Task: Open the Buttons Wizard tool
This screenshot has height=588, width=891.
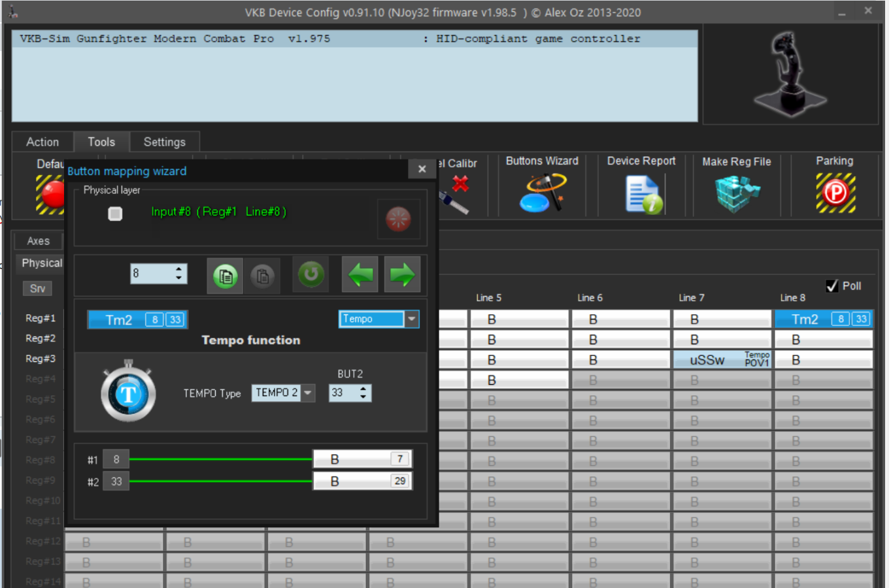Action: click(542, 192)
